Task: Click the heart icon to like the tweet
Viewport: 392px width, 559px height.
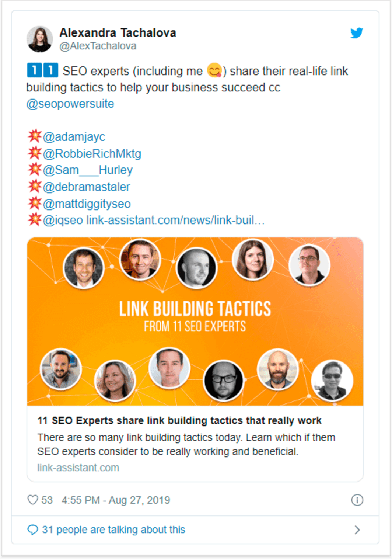Action: pos(32,500)
